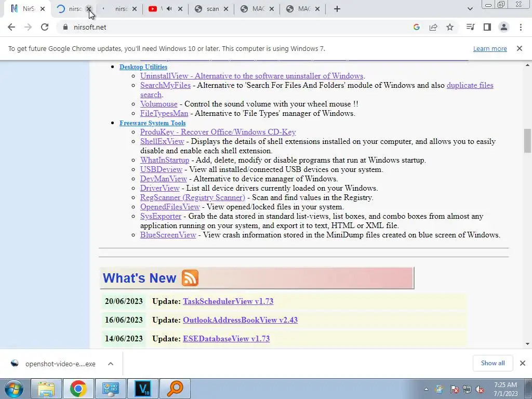Close the downloads bar
The width and height of the screenshot is (532, 399).
523,363
